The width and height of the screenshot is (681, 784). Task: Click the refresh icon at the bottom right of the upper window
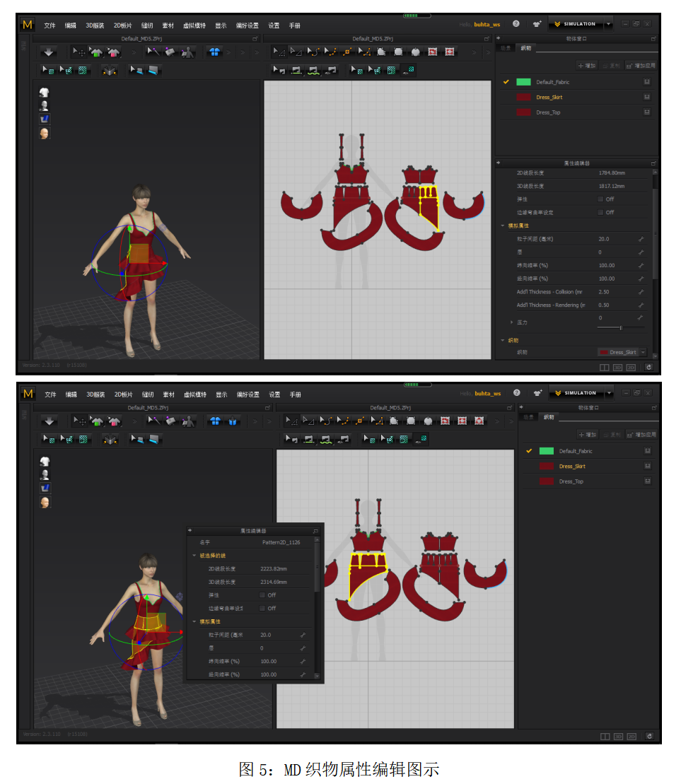point(648,367)
